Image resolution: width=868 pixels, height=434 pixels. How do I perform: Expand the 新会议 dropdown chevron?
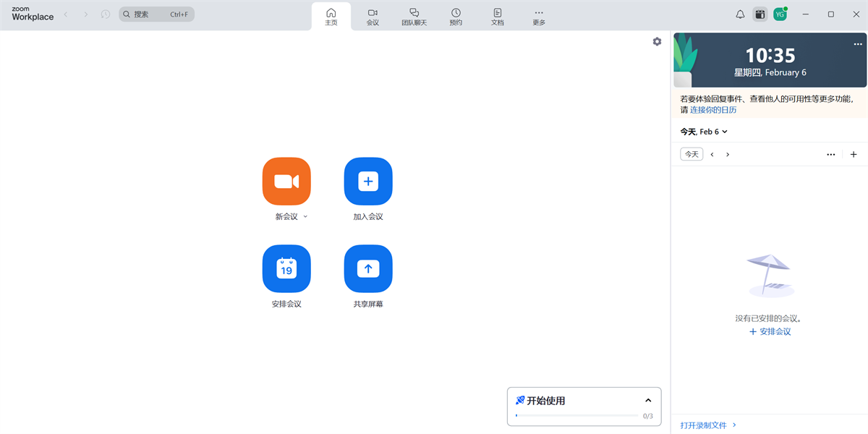click(305, 216)
